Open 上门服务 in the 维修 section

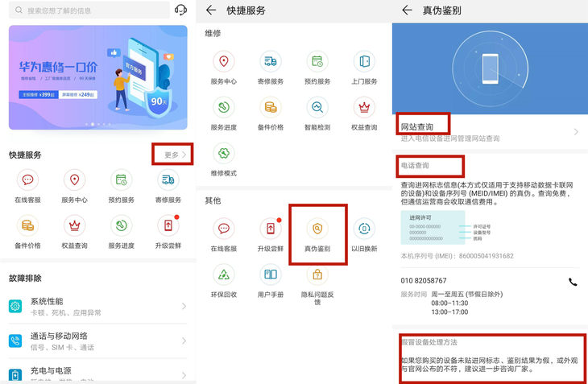pyautogui.click(x=364, y=68)
